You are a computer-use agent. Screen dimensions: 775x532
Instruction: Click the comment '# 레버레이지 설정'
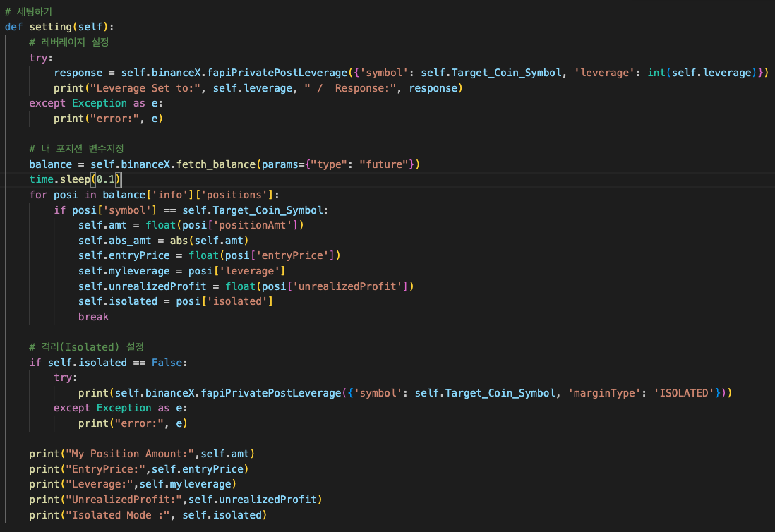[68, 42]
